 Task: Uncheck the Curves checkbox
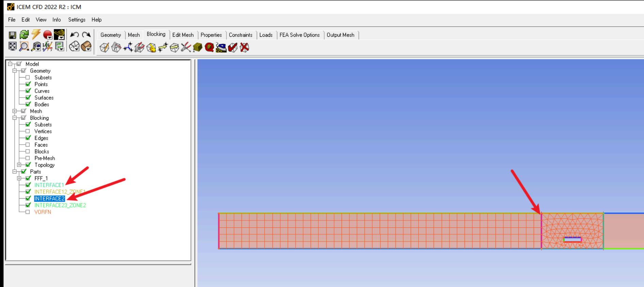point(28,91)
